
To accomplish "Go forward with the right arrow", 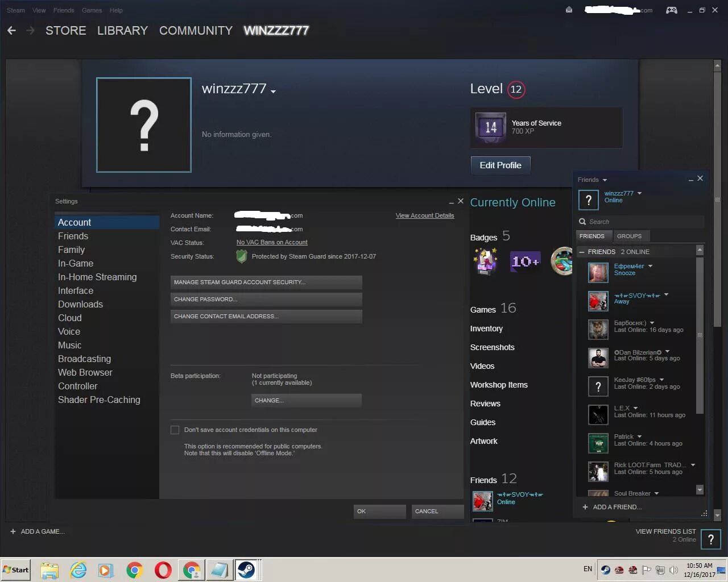I will (30, 31).
